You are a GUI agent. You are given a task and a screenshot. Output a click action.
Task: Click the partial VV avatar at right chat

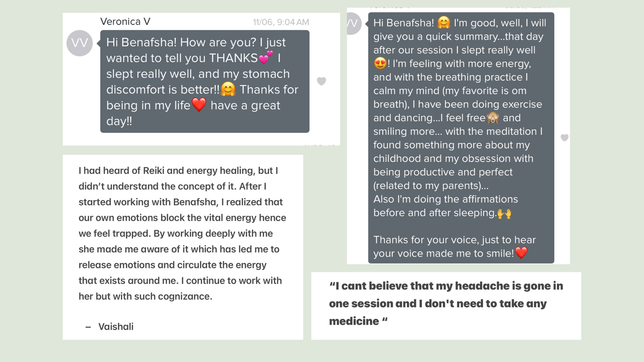coord(354,23)
